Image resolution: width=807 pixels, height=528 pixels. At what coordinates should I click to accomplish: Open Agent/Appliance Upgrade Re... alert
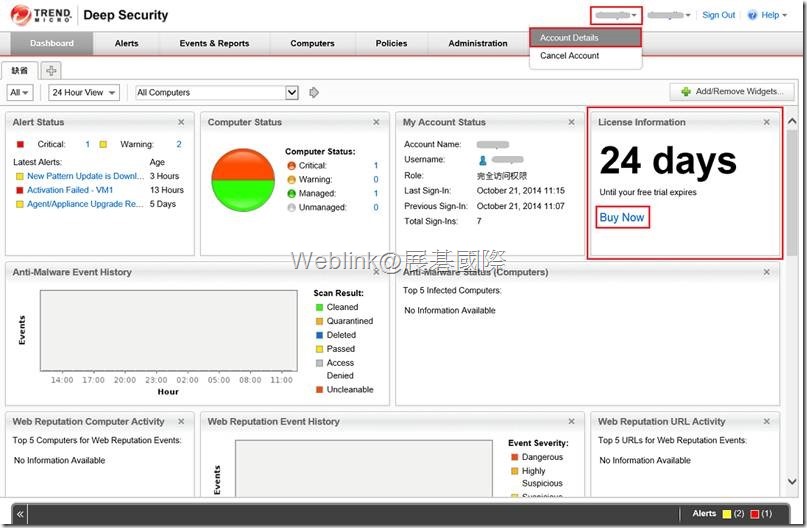click(x=85, y=204)
